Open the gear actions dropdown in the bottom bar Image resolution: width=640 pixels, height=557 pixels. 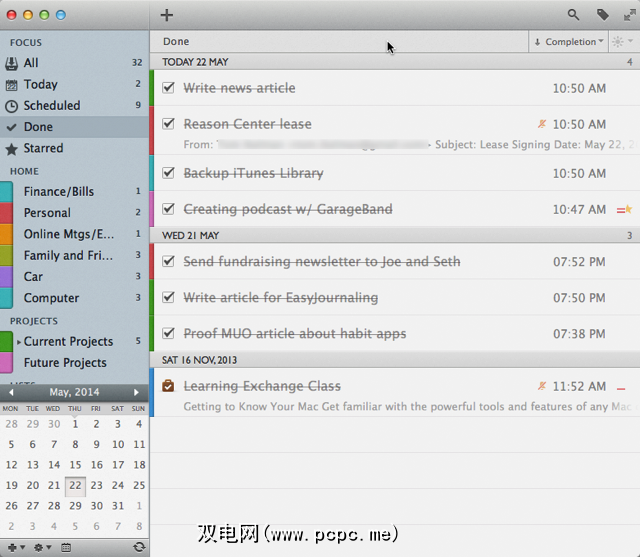tap(40, 547)
